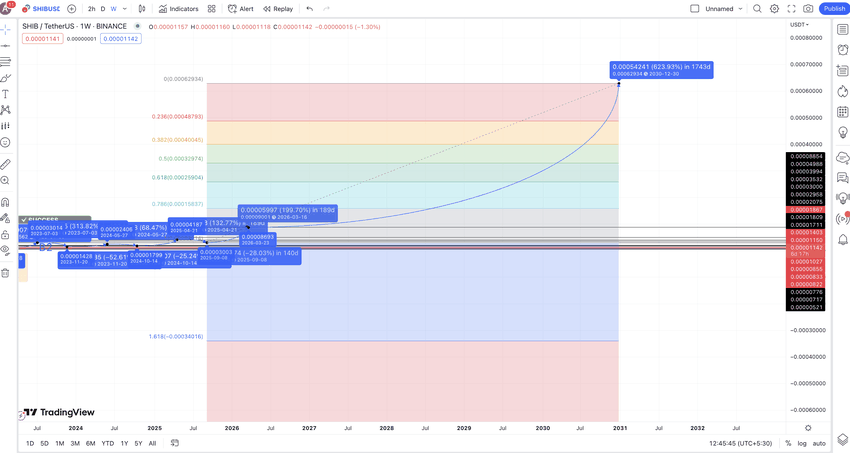Expand the time interval dropdown arrow
The image size is (850, 453).
click(x=125, y=9)
